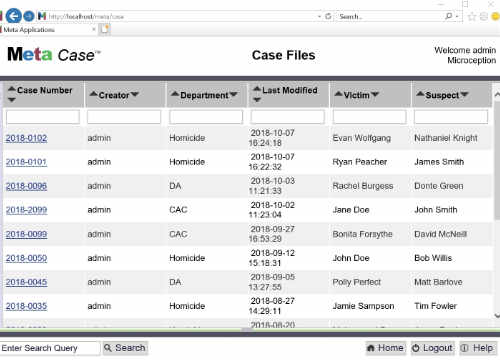Click victim name Bonita Forsythe
500x360 pixels.
(362, 234)
